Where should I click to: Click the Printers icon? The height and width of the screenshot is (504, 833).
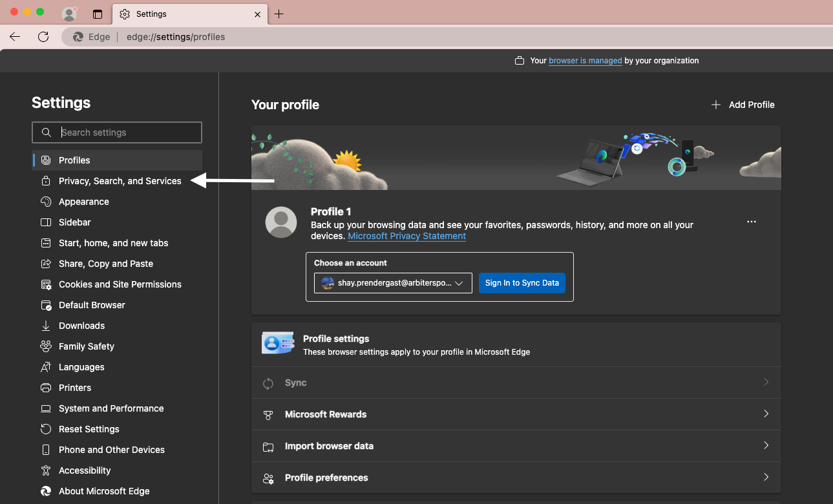point(46,388)
